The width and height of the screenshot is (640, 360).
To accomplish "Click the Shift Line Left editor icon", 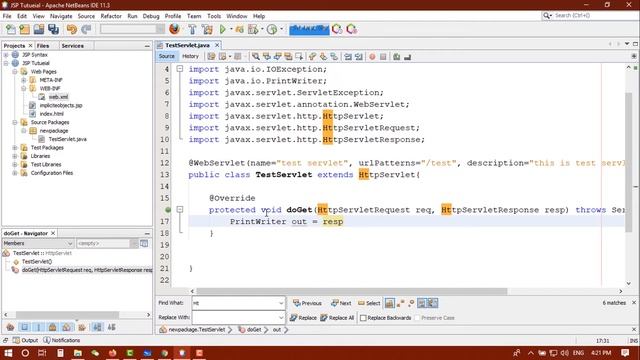I will (x=348, y=56).
